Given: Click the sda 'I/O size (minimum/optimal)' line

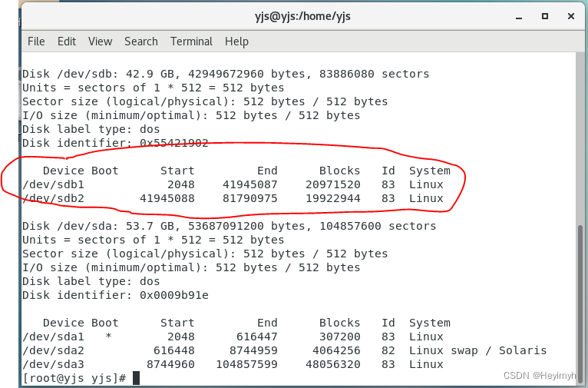Looking at the screenshot, I should [191, 267].
